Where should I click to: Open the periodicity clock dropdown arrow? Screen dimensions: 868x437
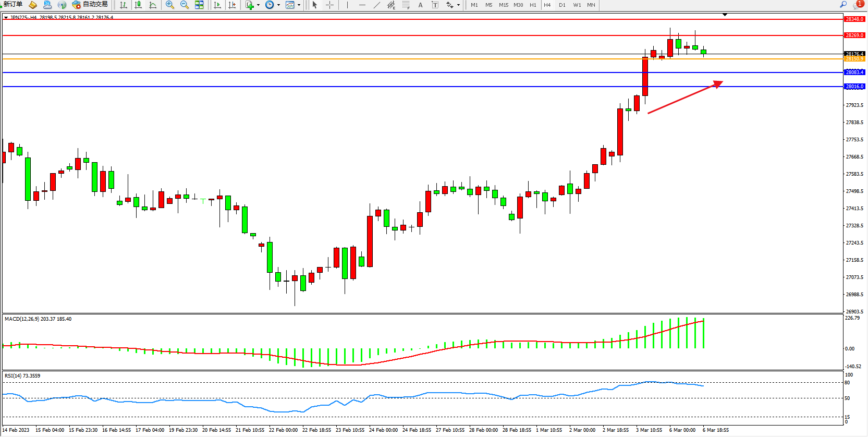(278, 5)
